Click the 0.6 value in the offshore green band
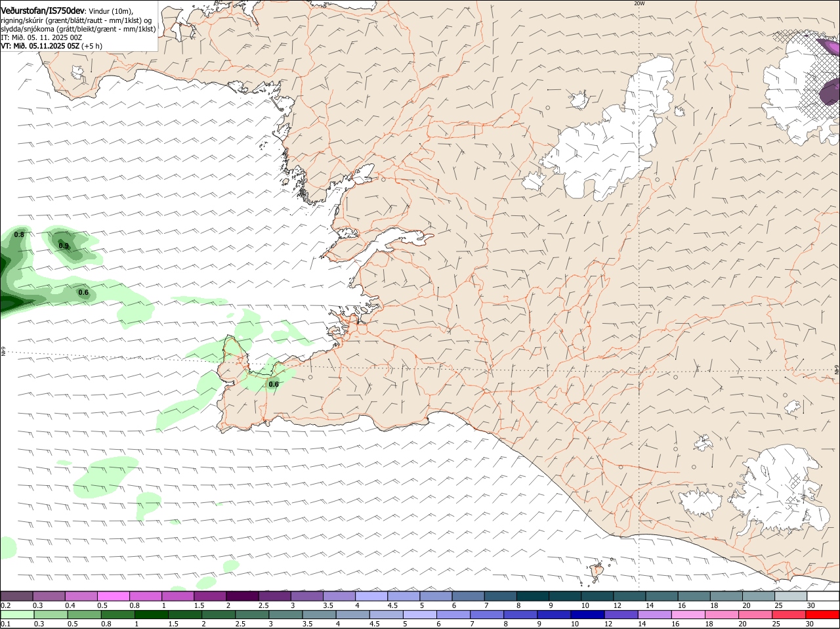 click(x=83, y=292)
